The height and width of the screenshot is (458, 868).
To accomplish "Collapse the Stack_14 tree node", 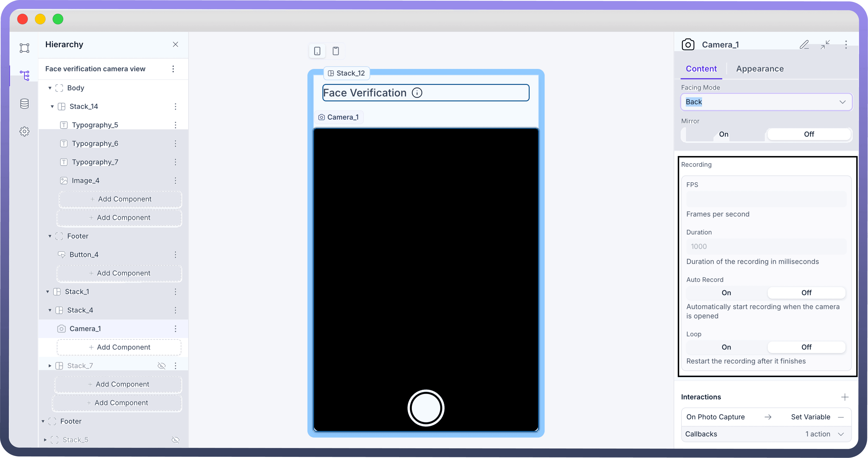I will coord(52,107).
